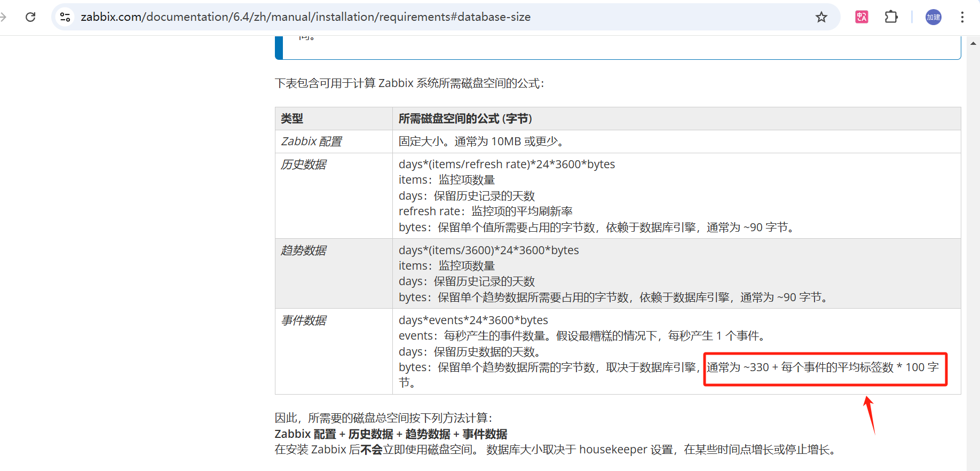Open Chrome's three-dot menu
This screenshot has height=471, width=980.
tap(962, 17)
